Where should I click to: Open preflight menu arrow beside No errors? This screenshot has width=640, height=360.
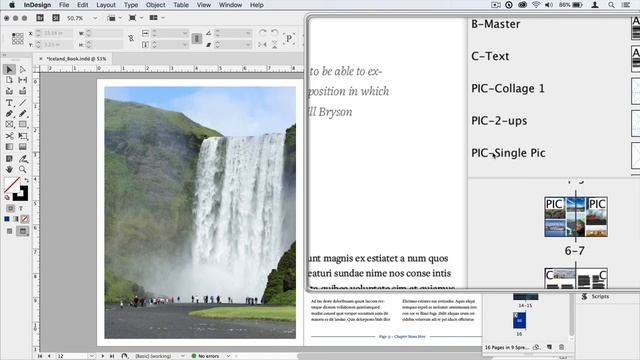tap(228, 356)
